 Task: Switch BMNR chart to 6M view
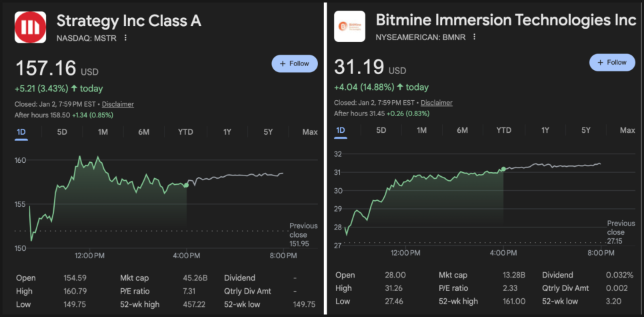(463, 130)
